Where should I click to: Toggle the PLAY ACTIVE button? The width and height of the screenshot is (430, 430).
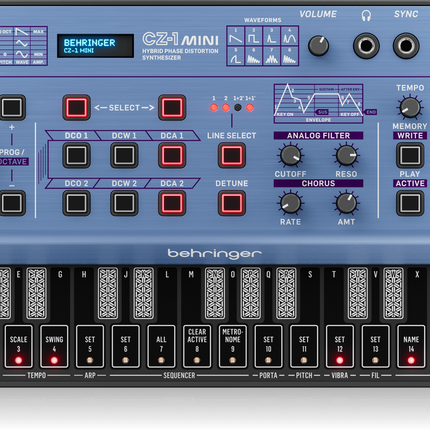(x=410, y=203)
